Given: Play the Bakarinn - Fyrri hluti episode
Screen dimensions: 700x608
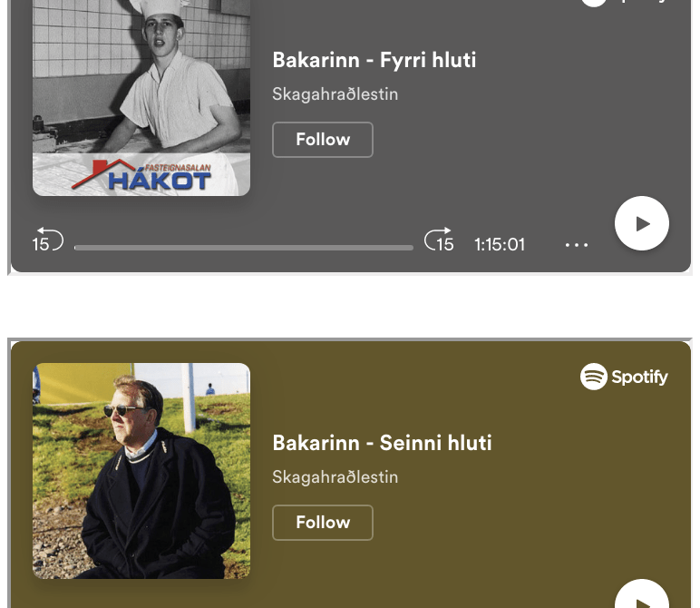Looking at the screenshot, I should pyautogui.click(x=642, y=223).
